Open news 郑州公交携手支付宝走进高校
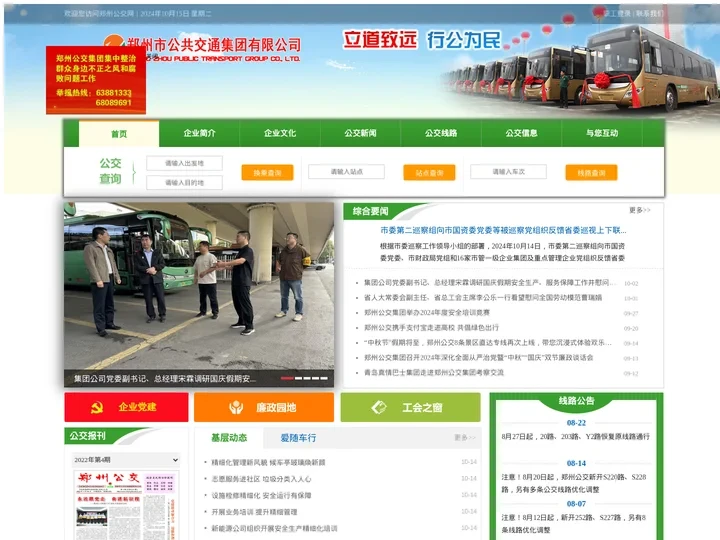This screenshot has width=720, height=540. coord(431,328)
